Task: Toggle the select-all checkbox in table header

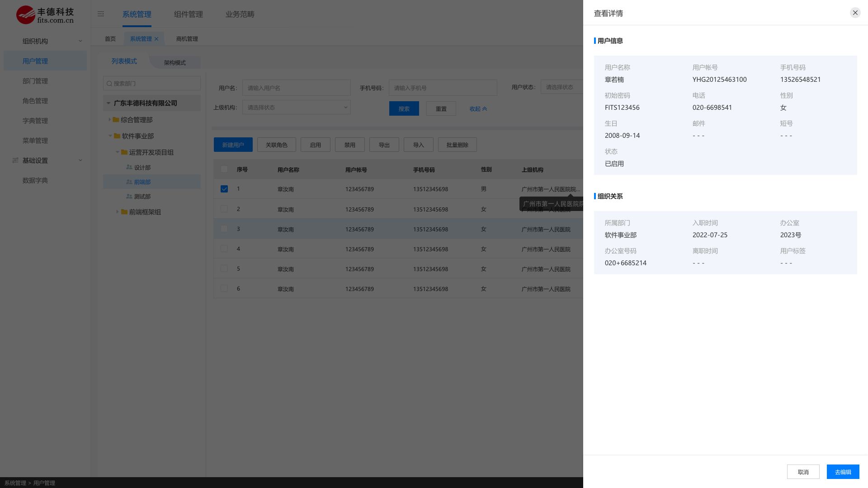Action: click(x=224, y=169)
